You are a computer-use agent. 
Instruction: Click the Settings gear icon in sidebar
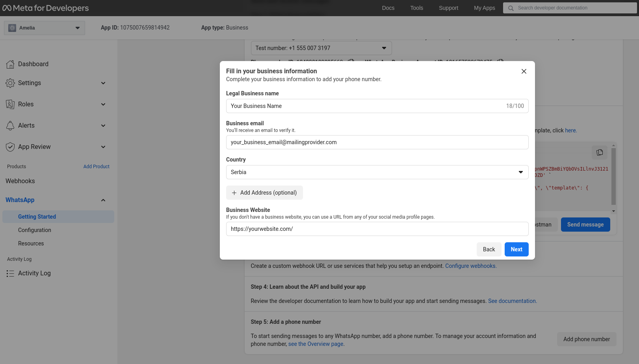[10, 83]
